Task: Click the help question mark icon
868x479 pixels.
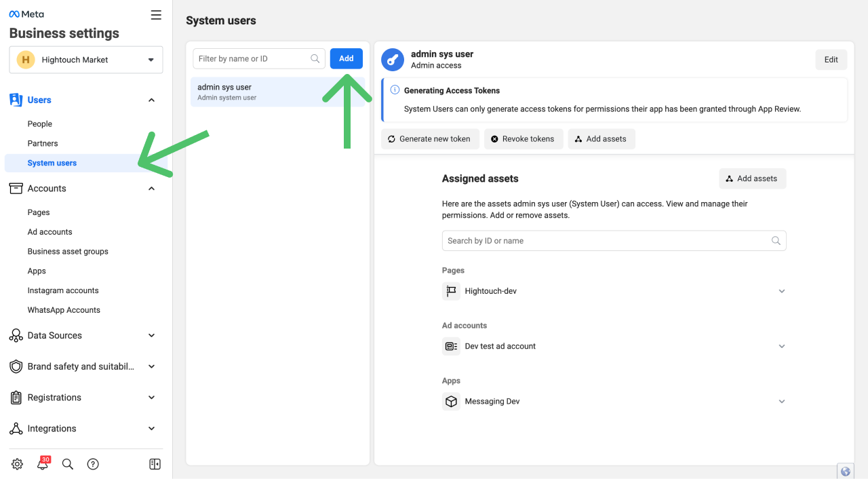Action: pos(92,464)
